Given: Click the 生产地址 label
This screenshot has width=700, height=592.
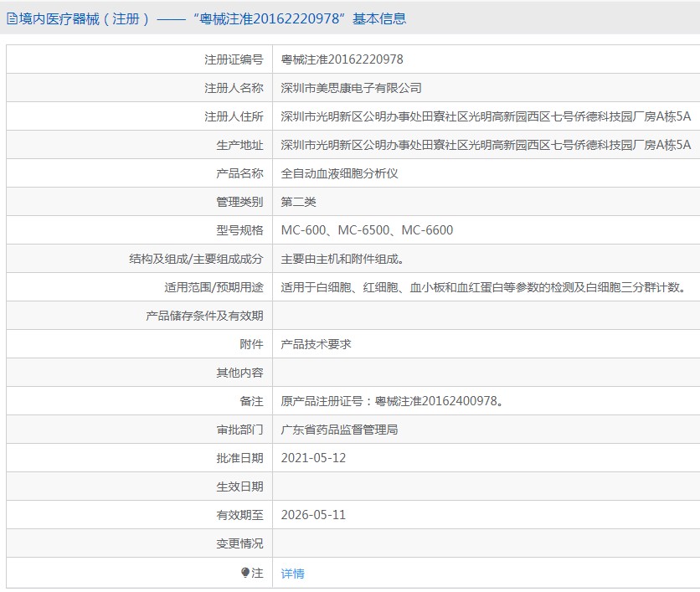Looking at the screenshot, I should (239, 145).
